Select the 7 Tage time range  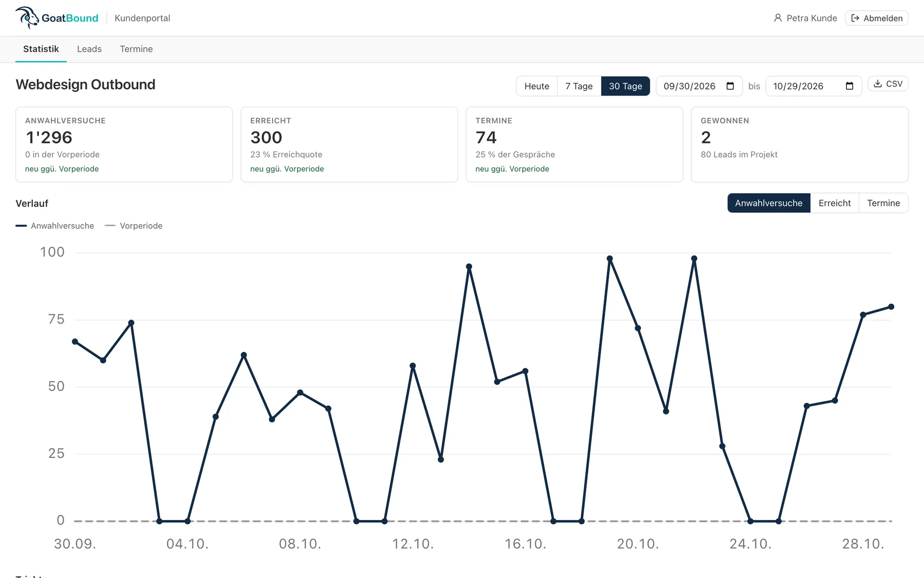pos(579,86)
